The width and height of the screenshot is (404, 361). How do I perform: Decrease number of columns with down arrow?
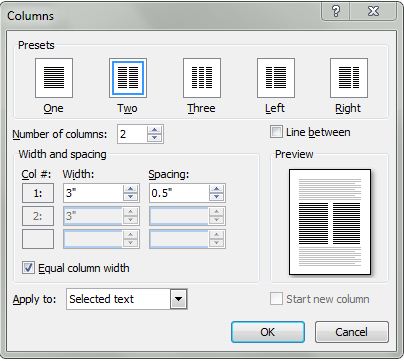pyautogui.click(x=154, y=138)
